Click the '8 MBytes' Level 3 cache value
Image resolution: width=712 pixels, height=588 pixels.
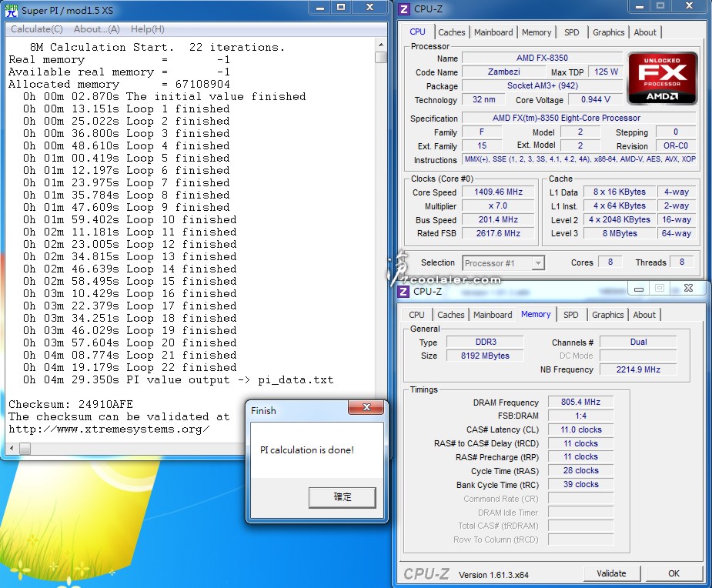click(x=620, y=233)
